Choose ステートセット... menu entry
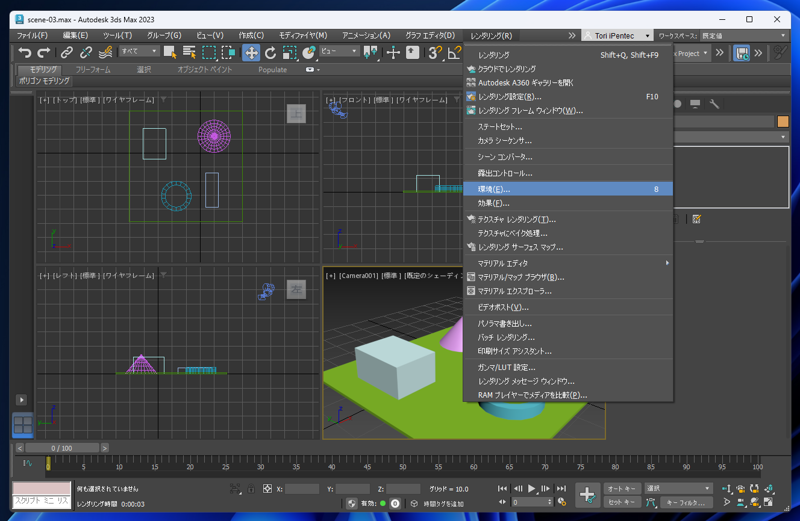The width and height of the screenshot is (800, 521). [568, 127]
